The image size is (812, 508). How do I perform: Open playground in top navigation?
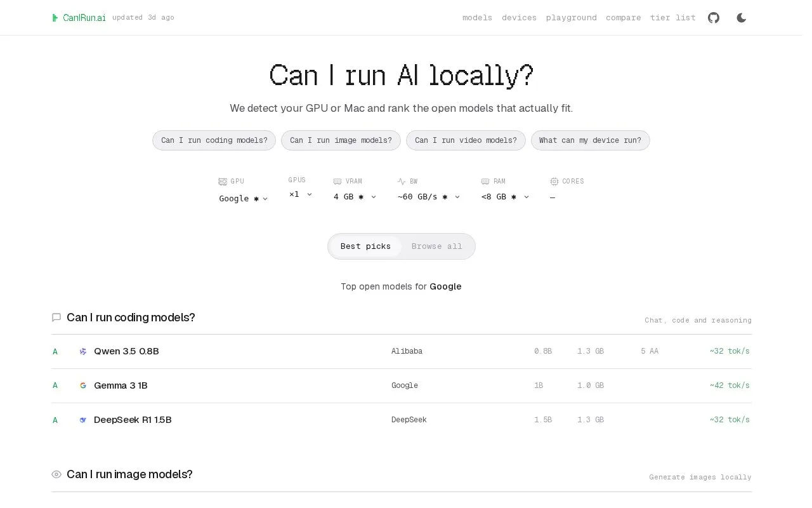[x=572, y=18]
